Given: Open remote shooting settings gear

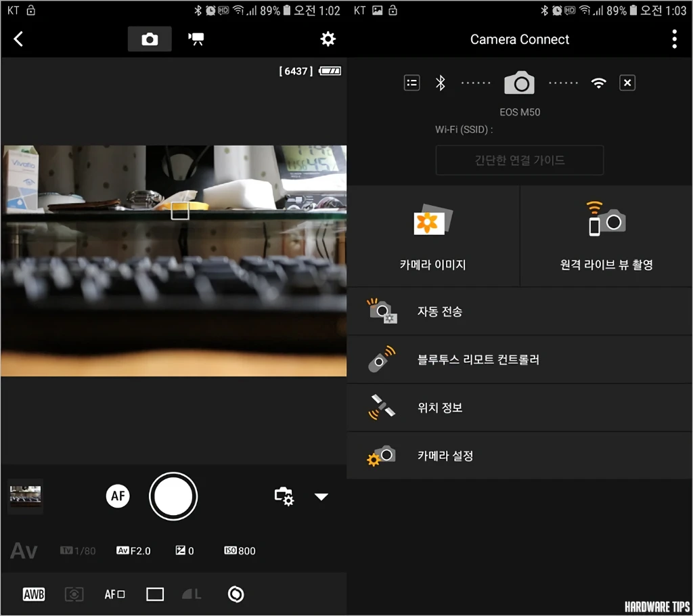Looking at the screenshot, I should tap(328, 39).
